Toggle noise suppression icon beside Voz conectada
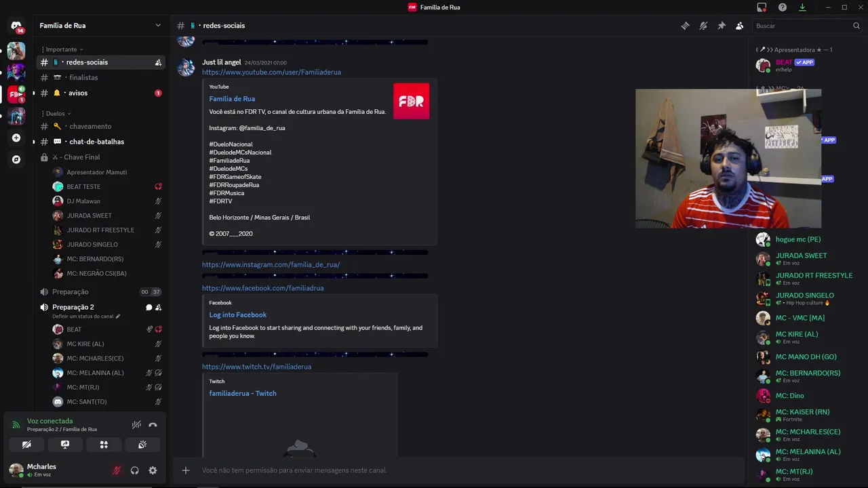 136,425
